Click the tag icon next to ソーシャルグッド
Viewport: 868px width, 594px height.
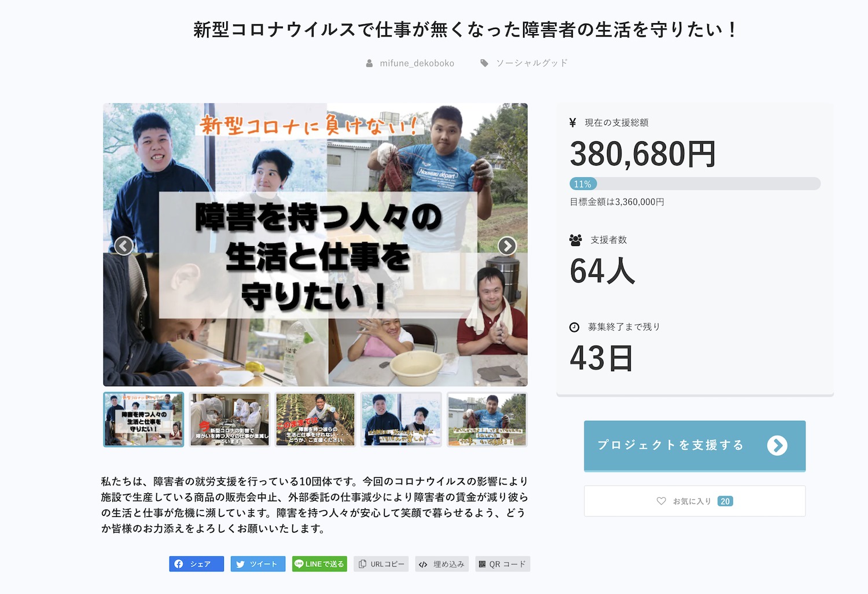(x=484, y=63)
